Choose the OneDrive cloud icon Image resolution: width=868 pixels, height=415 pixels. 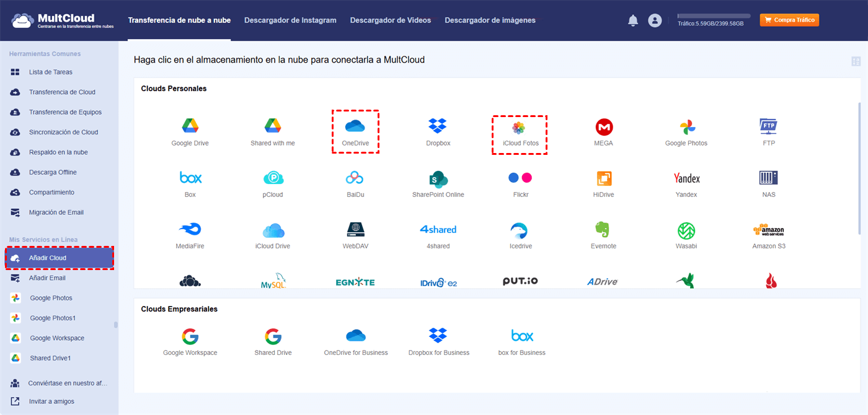tap(355, 126)
